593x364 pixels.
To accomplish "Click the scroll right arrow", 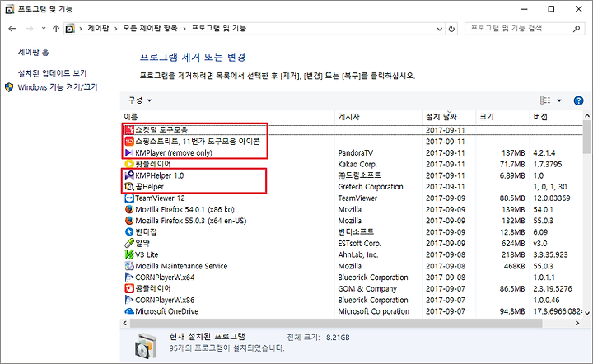I will click(577, 323).
